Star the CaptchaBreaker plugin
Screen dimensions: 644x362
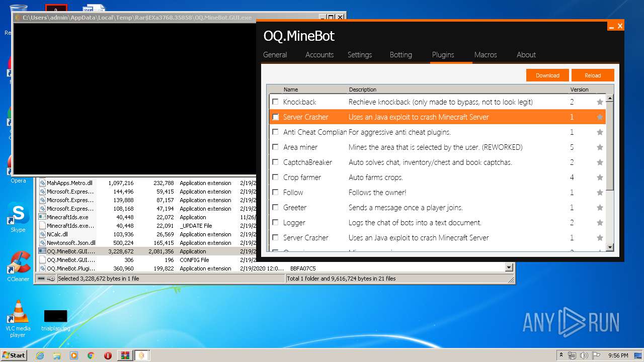(x=600, y=162)
